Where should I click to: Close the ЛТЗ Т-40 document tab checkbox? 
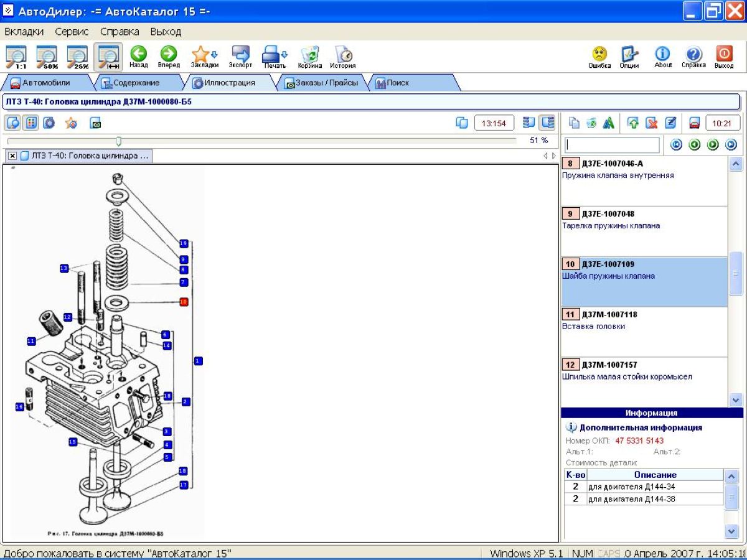click(x=12, y=156)
